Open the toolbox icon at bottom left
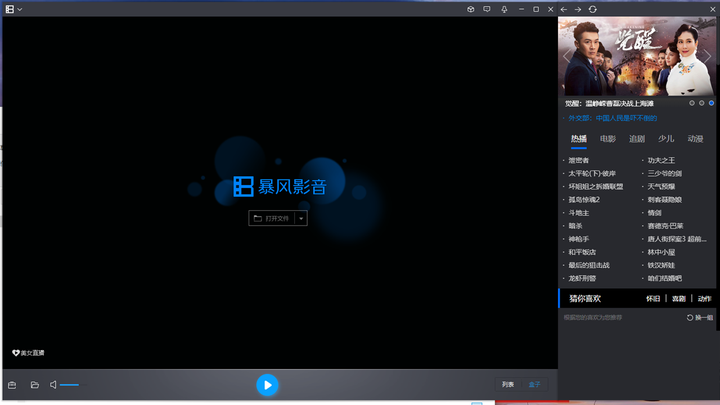 (12, 385)
